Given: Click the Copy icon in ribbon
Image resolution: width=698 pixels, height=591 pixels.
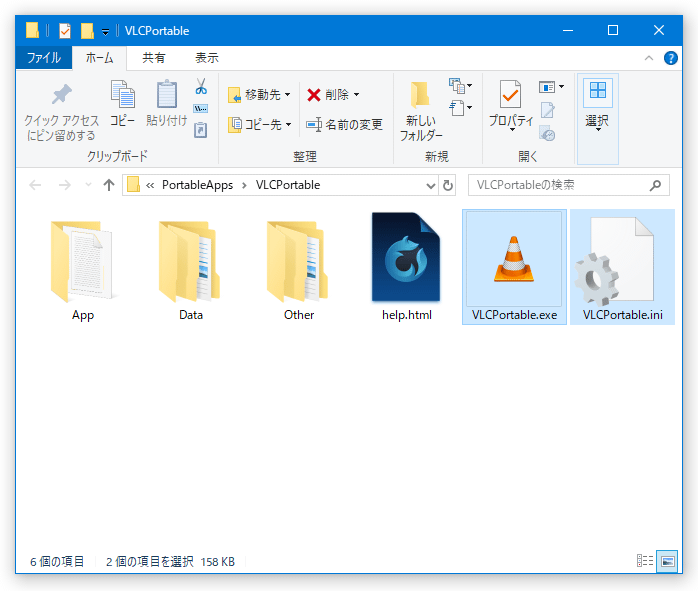Looking at the screenshot, I should pyautogui.click(x=122, y=94).
